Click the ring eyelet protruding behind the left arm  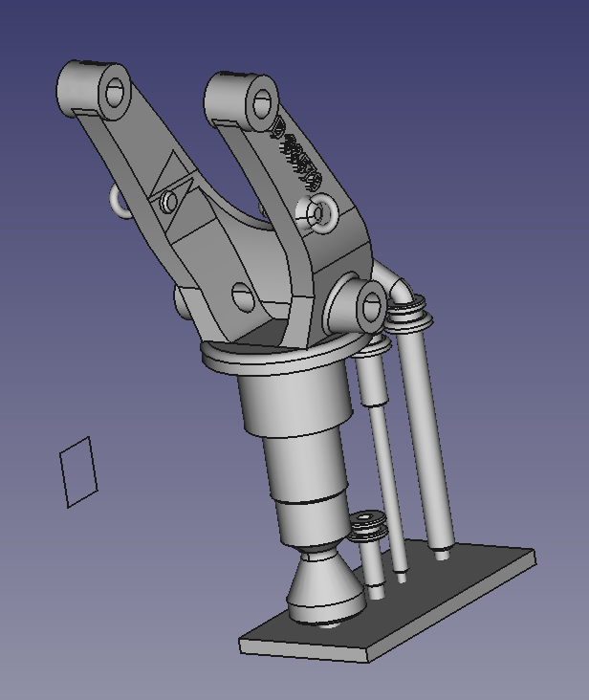pos(120,203)
